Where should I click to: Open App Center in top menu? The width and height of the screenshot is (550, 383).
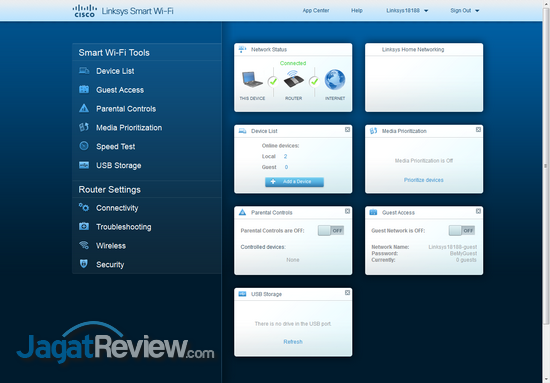[x=316, y=11]
